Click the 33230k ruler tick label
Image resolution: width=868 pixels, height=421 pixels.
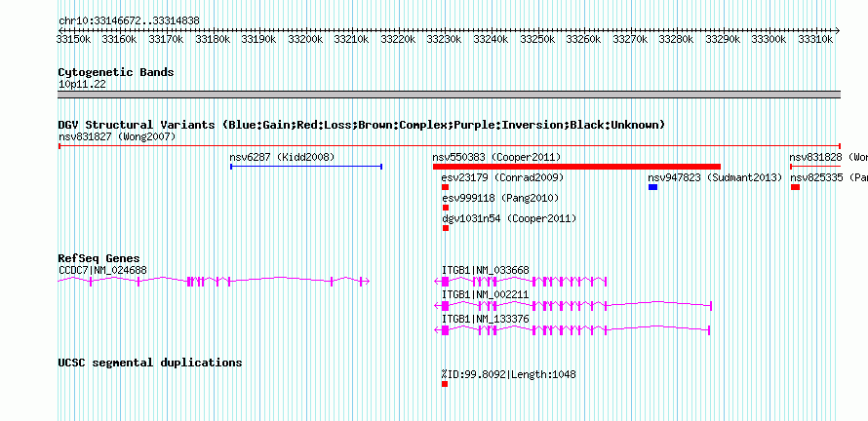pos(445,39)
